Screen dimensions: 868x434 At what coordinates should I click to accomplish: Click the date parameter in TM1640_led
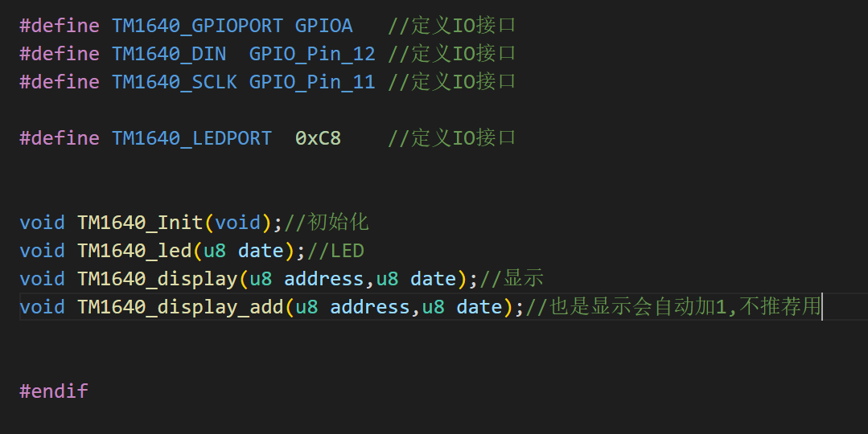click(x=261, y=251)
